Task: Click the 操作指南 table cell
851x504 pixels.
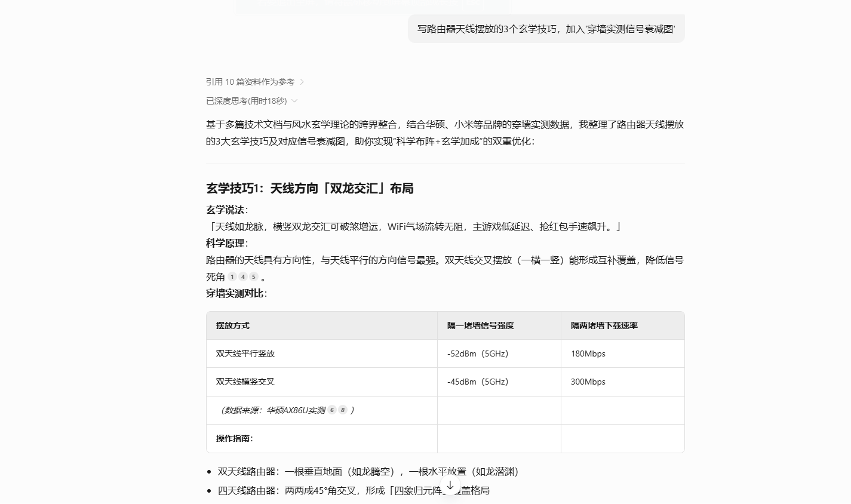Action: 322,438
